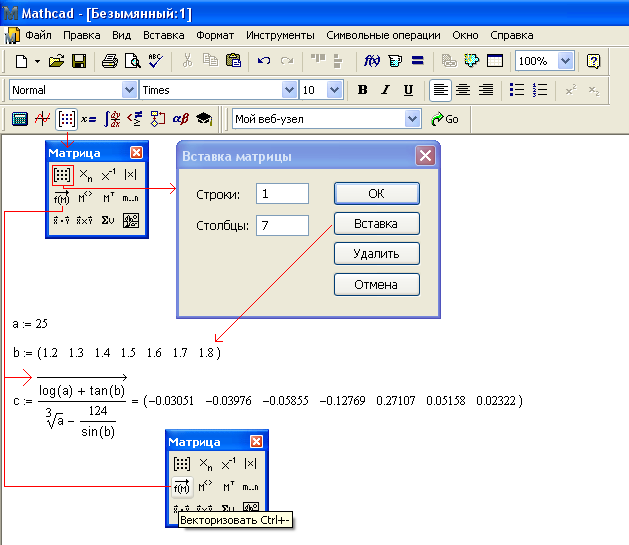
Task: Open the Graph palette icon
Action: [x=43, y=119]
